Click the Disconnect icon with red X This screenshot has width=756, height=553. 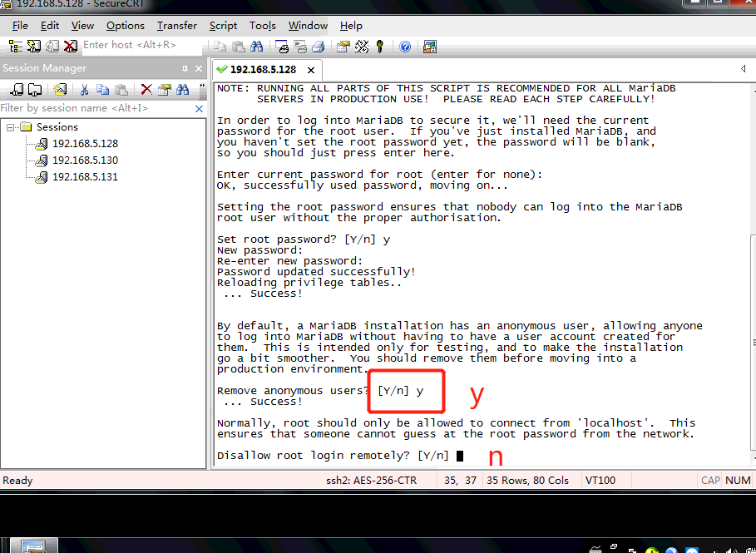(x=71, y=47)
